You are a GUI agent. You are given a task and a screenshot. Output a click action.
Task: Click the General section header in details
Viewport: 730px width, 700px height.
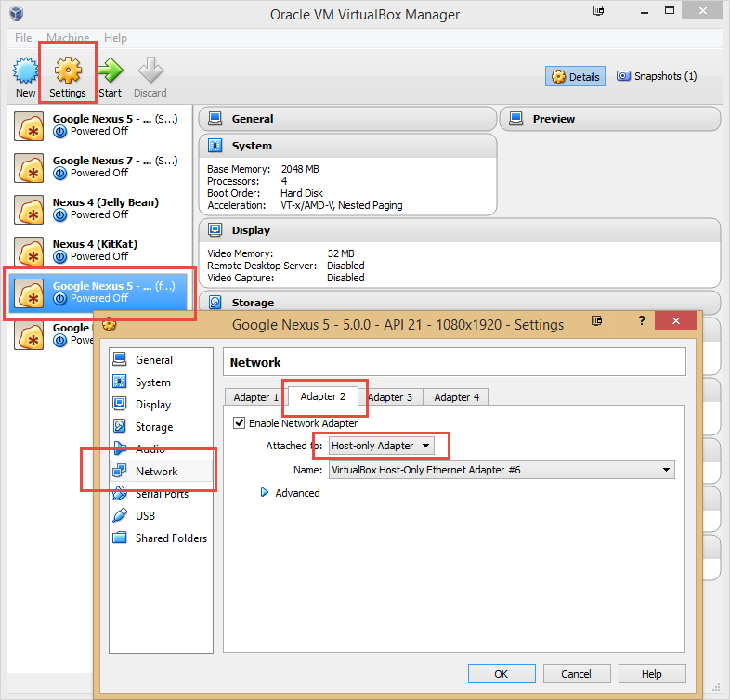347,119
